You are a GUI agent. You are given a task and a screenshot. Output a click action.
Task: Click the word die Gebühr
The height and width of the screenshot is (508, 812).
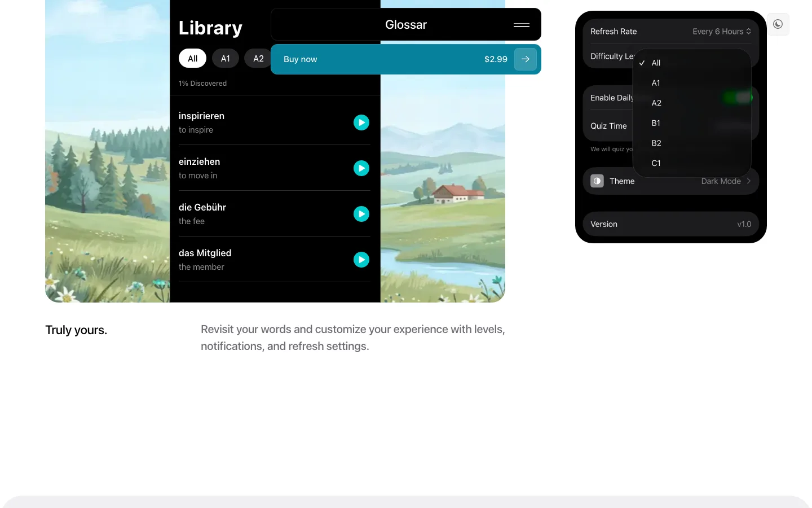pos(202,207)
